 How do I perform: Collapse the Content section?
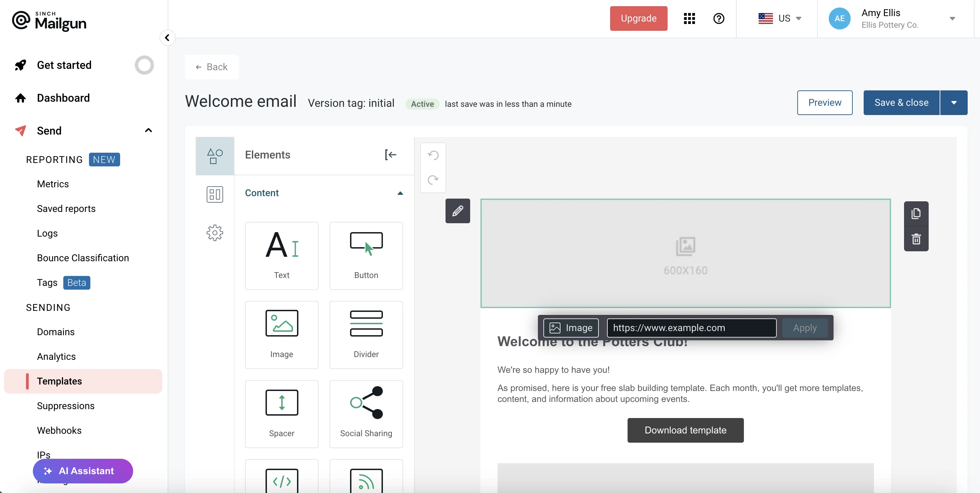pos(400,193)
